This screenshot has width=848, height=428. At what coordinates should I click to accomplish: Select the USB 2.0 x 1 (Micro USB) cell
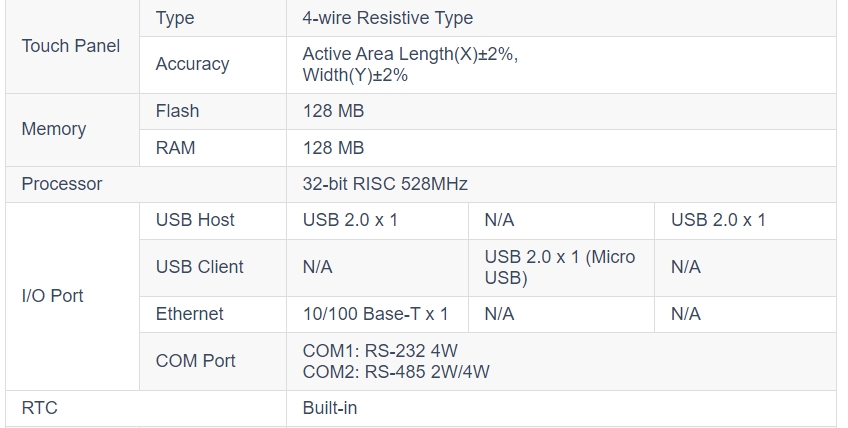click(561, 267)
